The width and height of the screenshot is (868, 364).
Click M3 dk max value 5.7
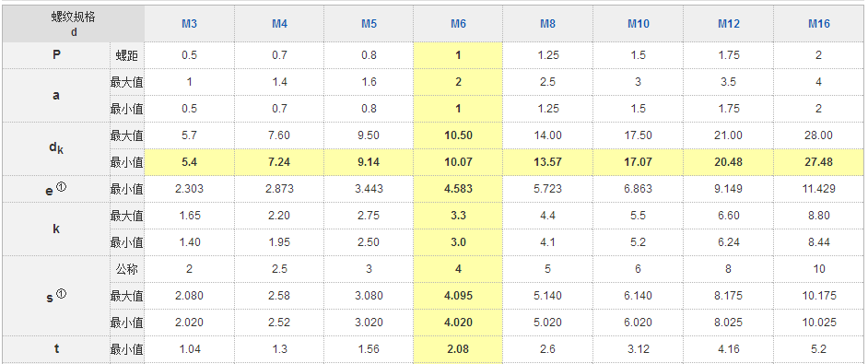click(x=189, y=135)
